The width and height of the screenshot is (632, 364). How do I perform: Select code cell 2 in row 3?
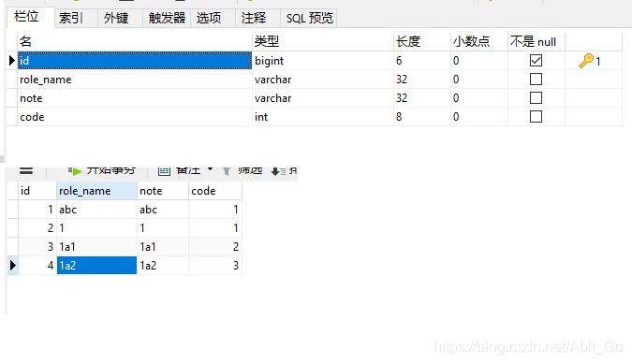(215, 247)
